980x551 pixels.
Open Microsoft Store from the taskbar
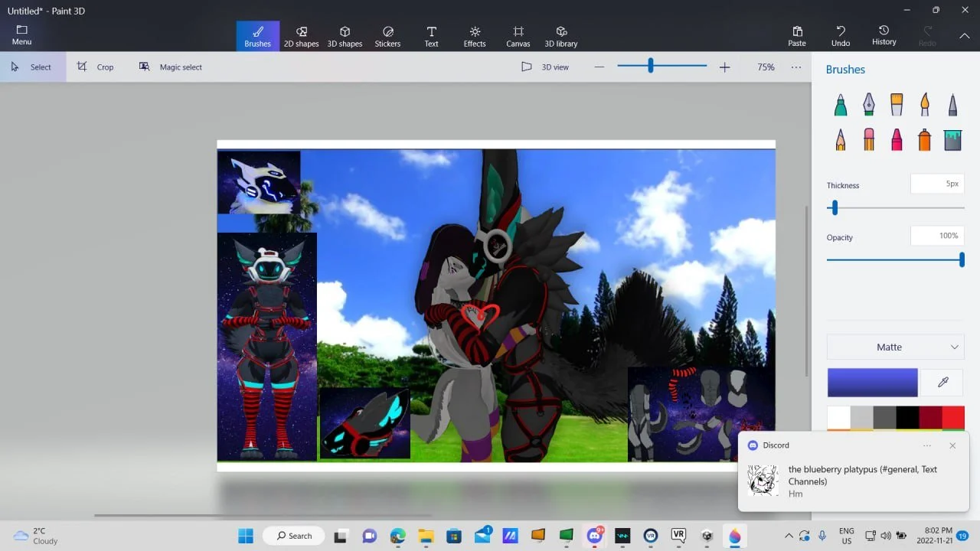coord(454,536)
